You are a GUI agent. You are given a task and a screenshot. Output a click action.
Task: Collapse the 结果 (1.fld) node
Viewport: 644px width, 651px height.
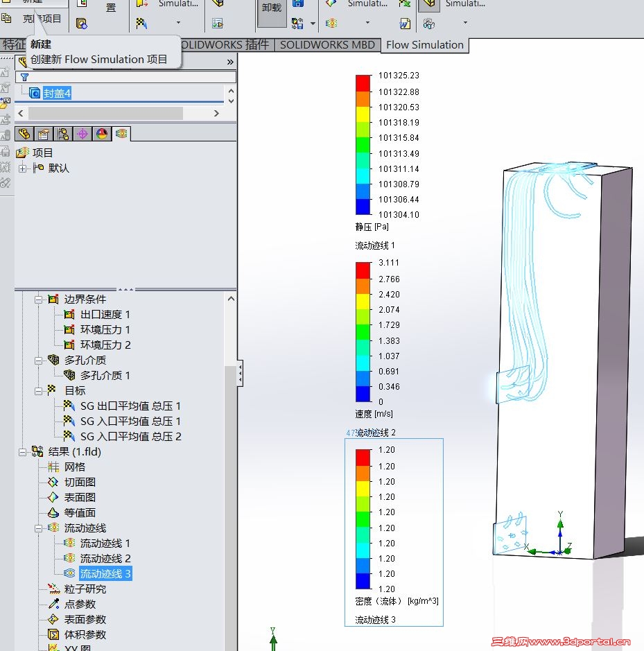[x=23, y=452]
